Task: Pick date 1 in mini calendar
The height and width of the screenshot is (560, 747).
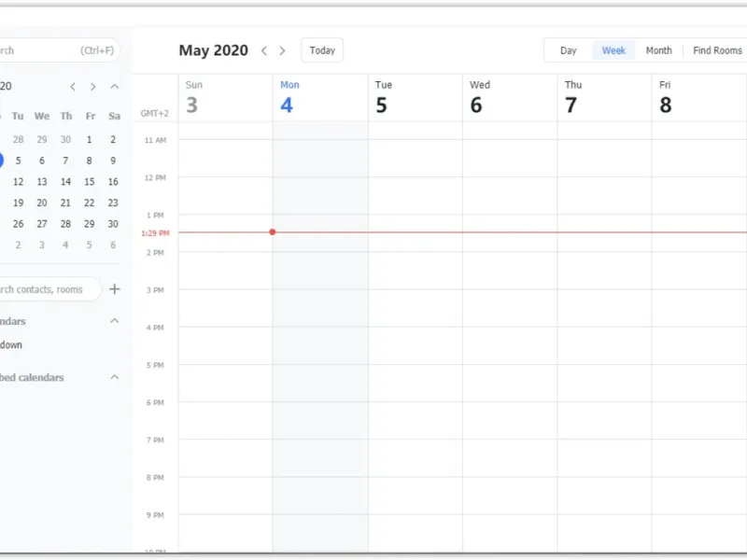Action: click(x=89, y=139)
